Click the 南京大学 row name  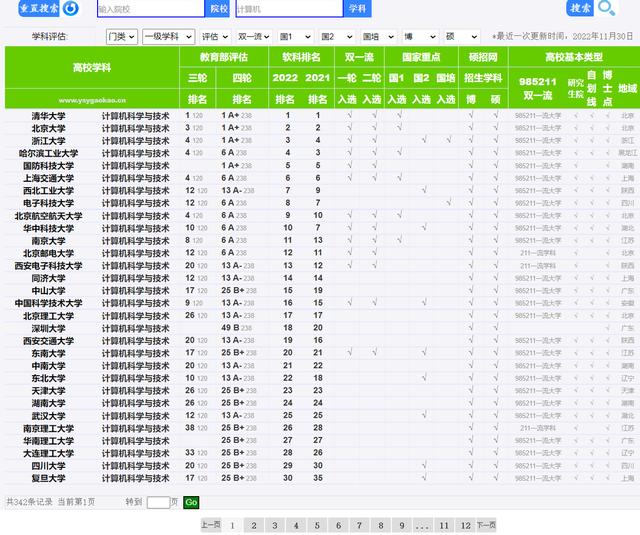click(x=49, y=241)
